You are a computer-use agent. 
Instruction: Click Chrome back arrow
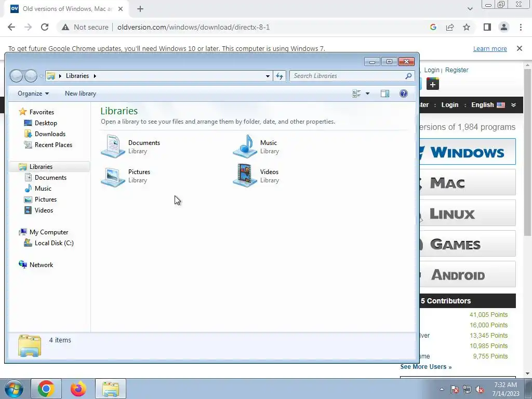tap(11, 27)
